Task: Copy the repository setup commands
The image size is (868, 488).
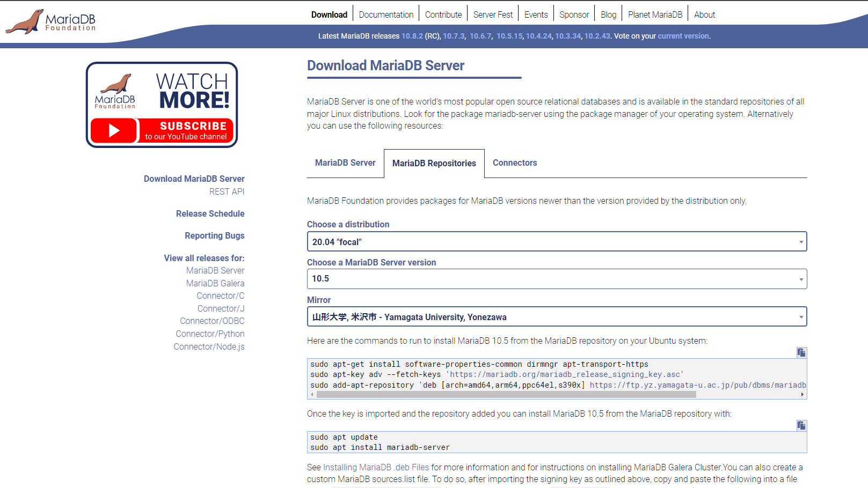Action: [x=801, y=352]
